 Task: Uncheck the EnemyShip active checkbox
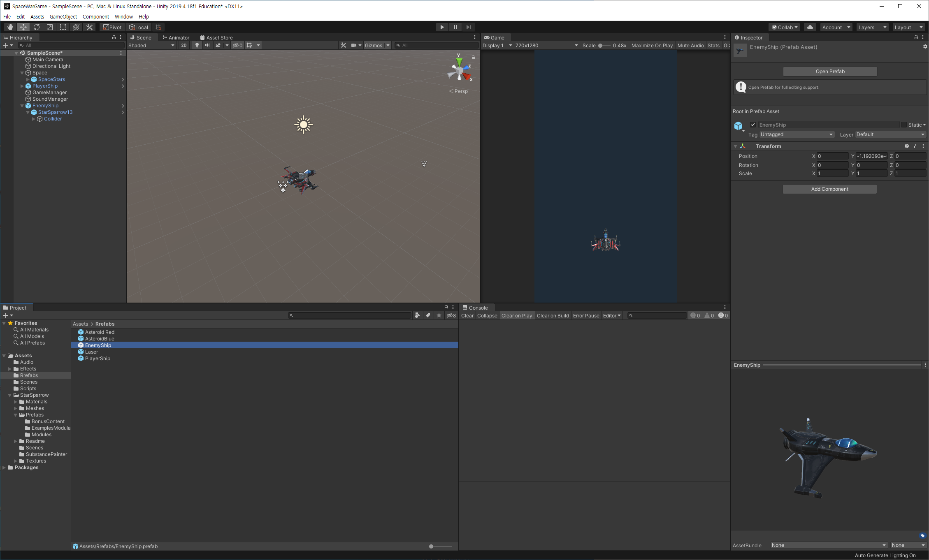[752, 125]
